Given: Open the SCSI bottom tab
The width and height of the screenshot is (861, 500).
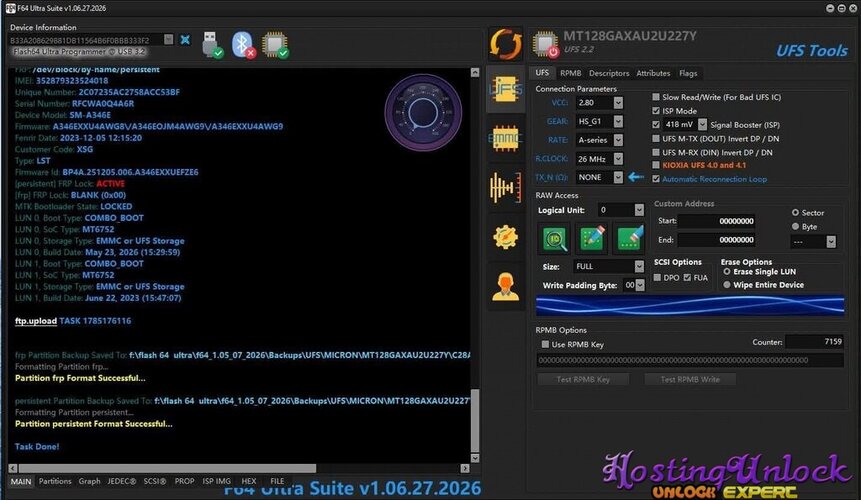Looking at the screenshot, I should 155,481.
